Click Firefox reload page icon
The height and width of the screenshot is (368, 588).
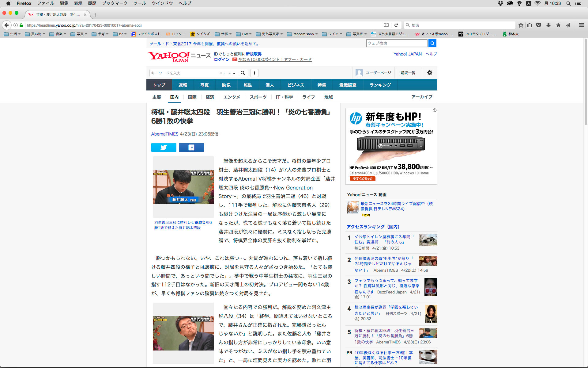pyautogui.click(x=396, y=25)
